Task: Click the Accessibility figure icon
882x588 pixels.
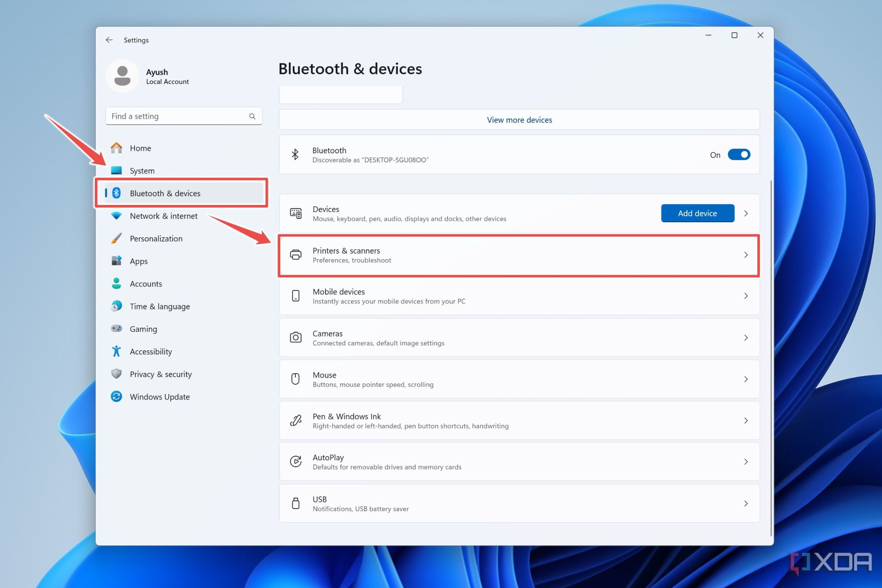Action: coord(116,351)
